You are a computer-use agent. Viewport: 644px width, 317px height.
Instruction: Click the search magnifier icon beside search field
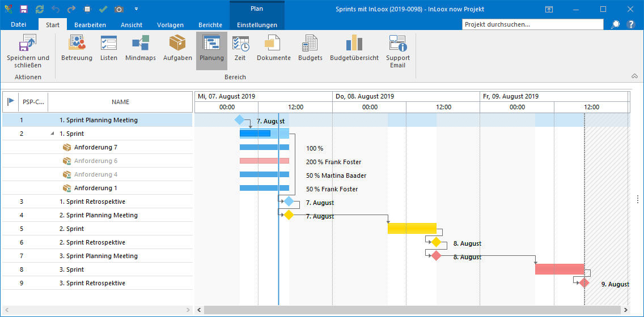tap(615, 24)
